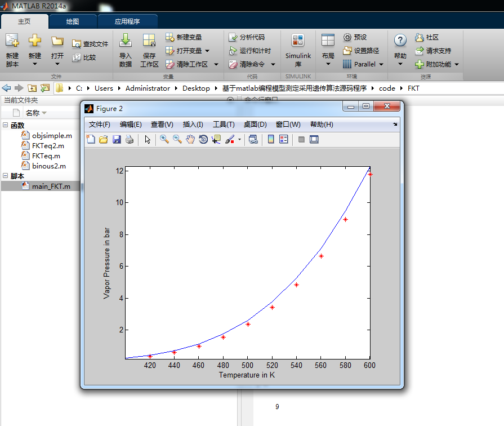Select the 主页 ribbon tab

coord(24,21)
